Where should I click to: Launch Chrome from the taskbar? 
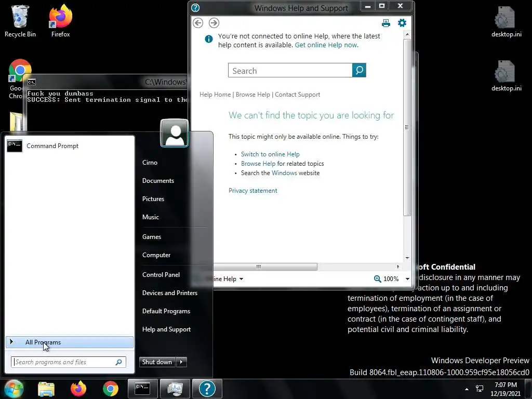pos(110,389)
